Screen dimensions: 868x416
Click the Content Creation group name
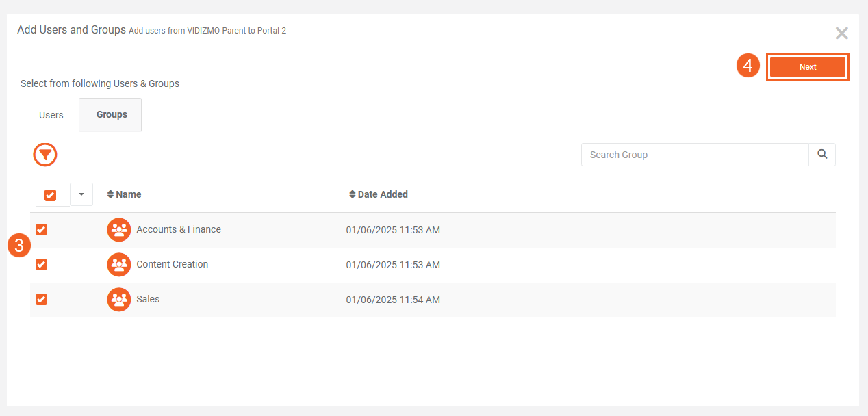pyautogui.click(x=173, y=265)
